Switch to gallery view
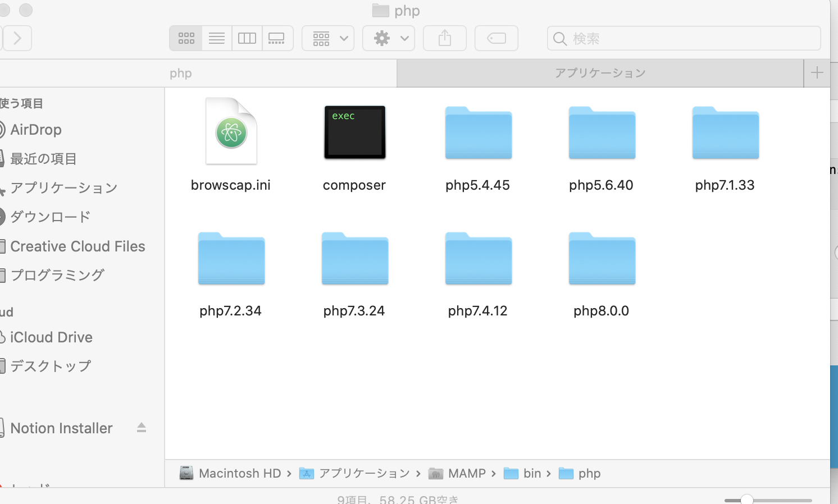This screenshot has width=838, height=504. tap(277, 38)
